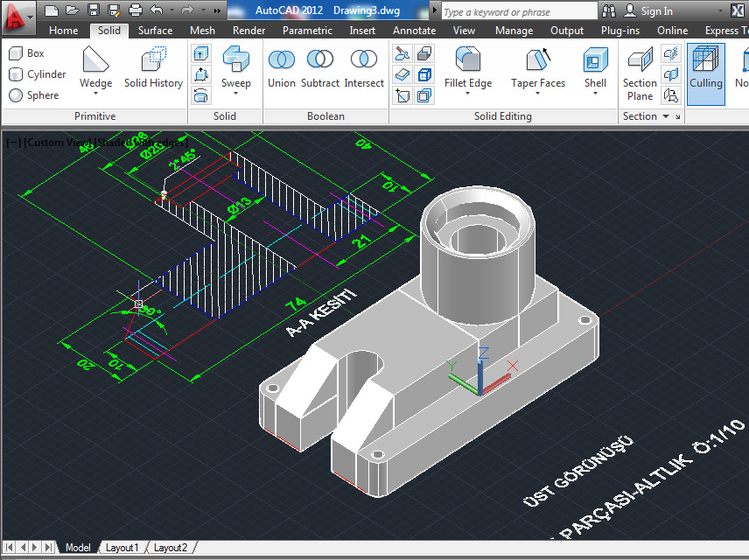
Task: Click the Plot printer icon
Action: (x=135, y=11)
